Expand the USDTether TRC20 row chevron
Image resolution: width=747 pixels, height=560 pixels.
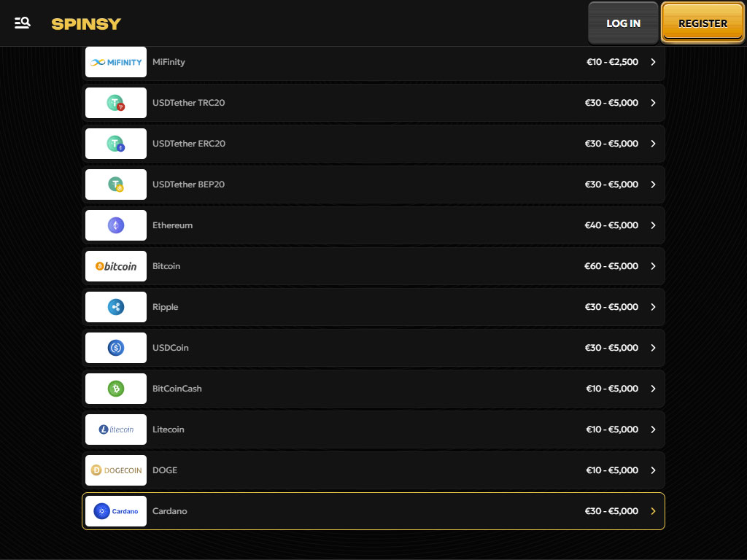click(653, 103)
